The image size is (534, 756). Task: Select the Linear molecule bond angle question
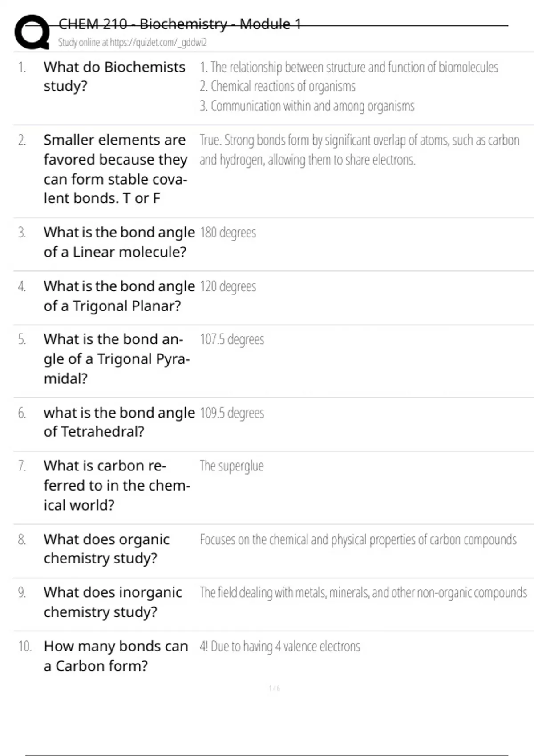[x=119, y=242]
